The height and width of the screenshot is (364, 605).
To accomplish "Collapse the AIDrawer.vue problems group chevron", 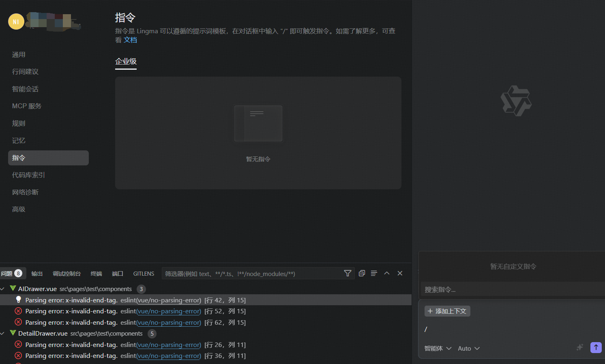I will 2,289.
